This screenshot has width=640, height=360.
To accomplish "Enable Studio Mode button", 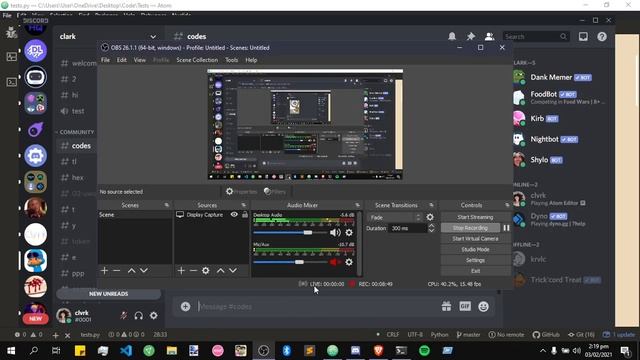I will coord(475,249).
